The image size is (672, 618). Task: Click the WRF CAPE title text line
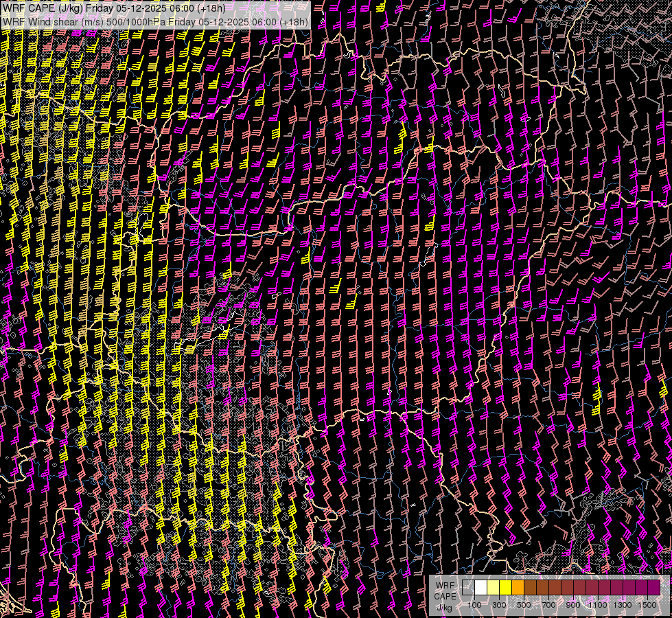pos(113,8)
